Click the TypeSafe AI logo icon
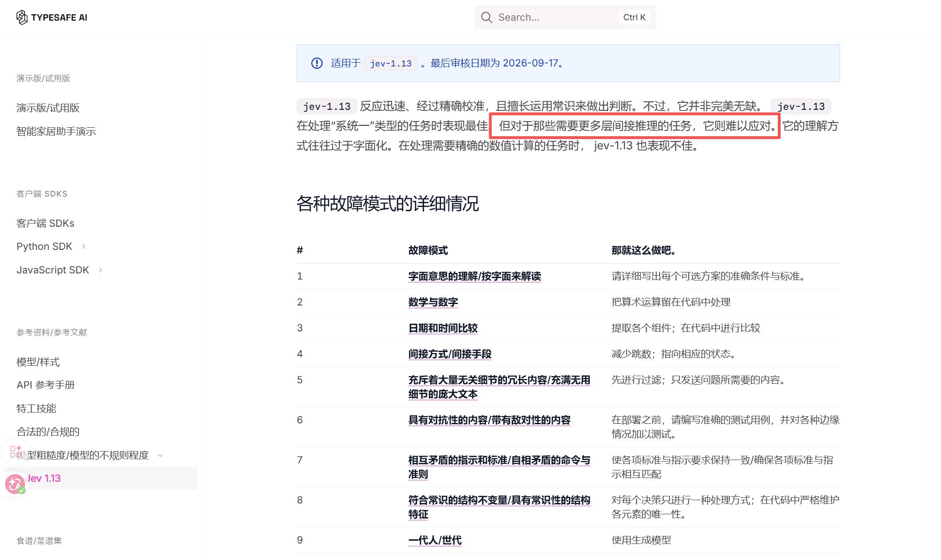The width and height of the screenshot is (941, 560). click(x=22, y=17)
